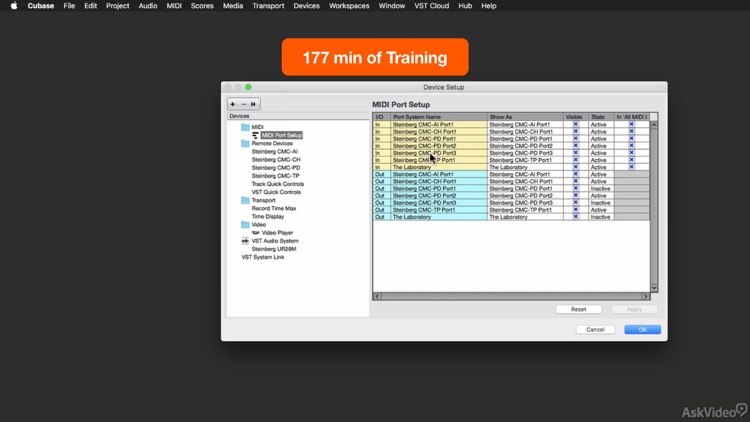
Task: Click the plus Add Device button
Action: (232, 104)
